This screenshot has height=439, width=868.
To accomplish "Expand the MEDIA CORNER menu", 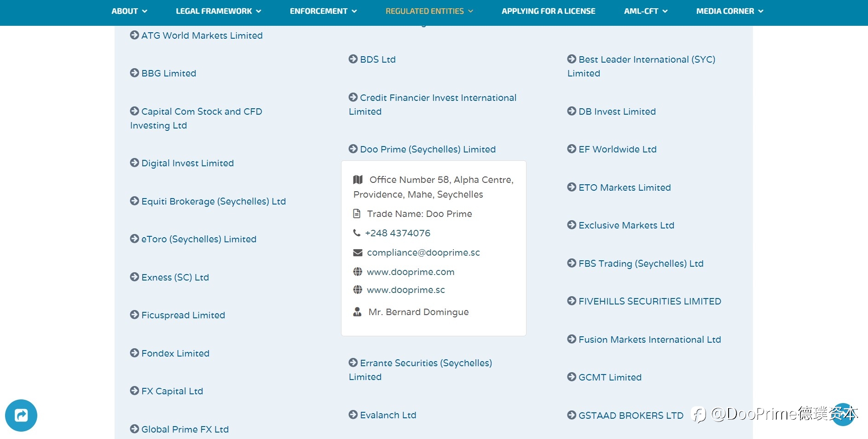I will pyautogui.click(x=730, y=11).
